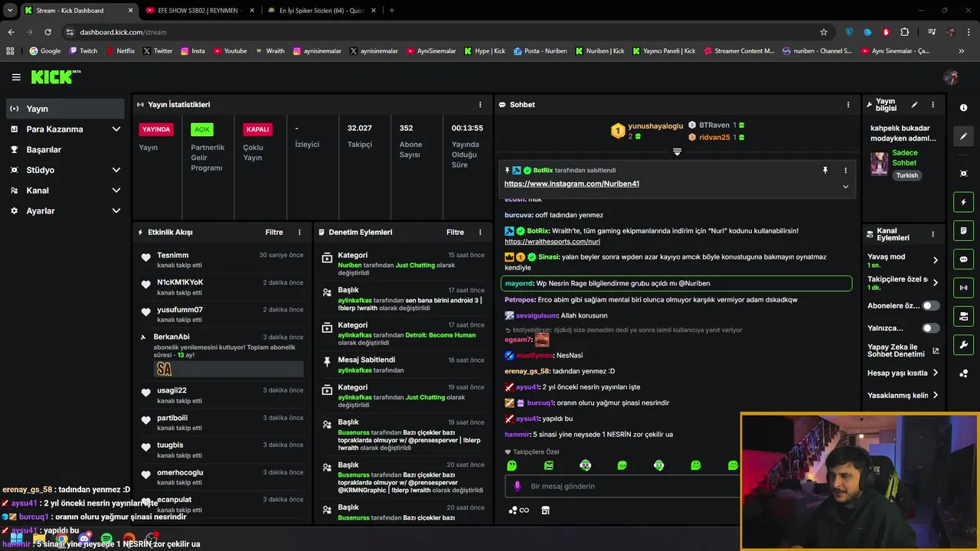This screenshot has width=980, height=551.
Task: Click the browser address bar
Action: pyautogui.click(x=444, y=32)
